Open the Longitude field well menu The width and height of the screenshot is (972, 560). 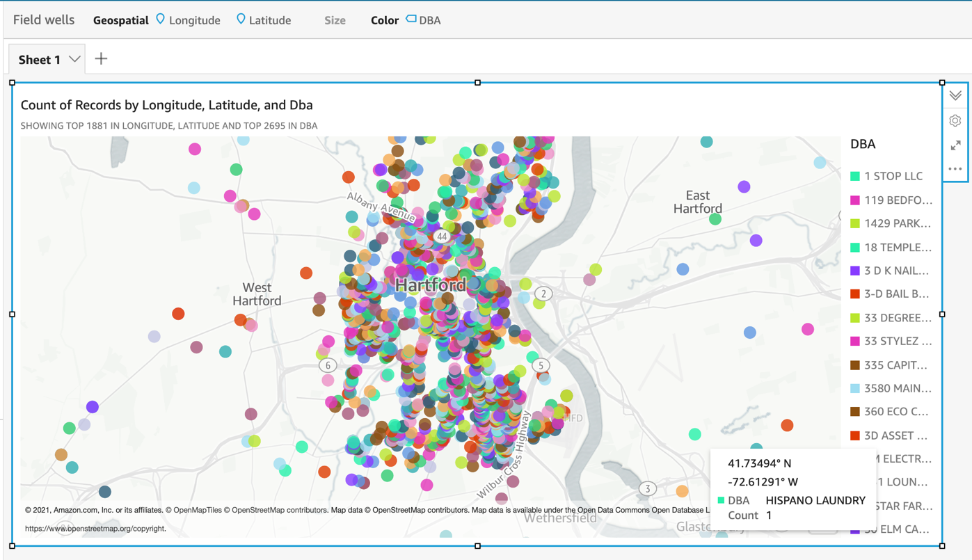point(188,20)
